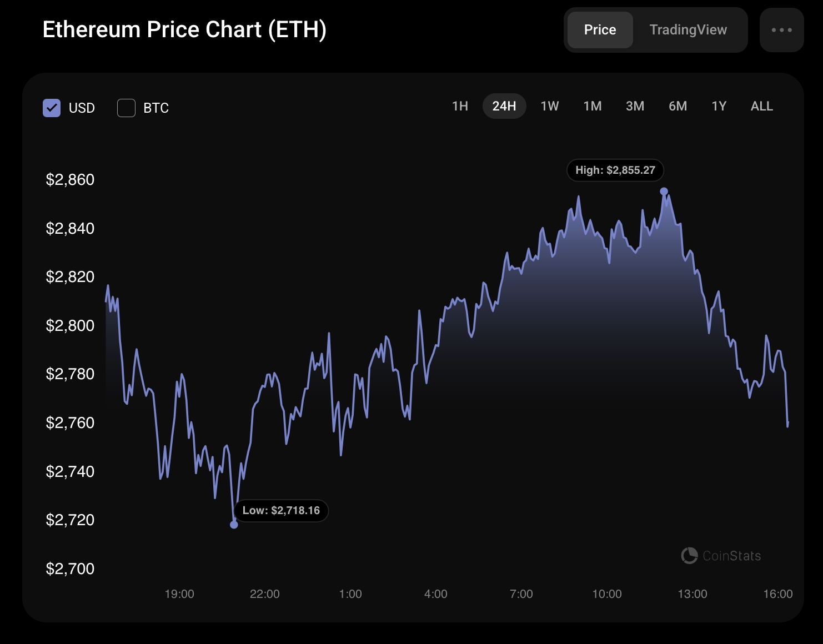Show the 3M price history
The height and width of the screenshot is (644, 823).
[x=635, y=106]
